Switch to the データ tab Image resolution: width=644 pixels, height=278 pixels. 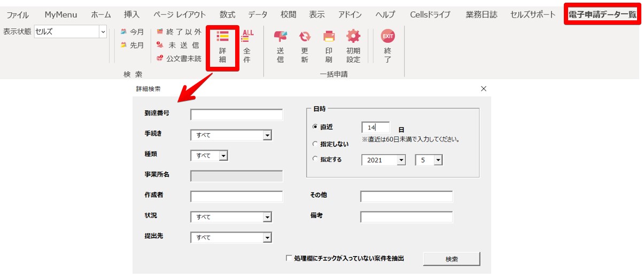tap(258, 15)
